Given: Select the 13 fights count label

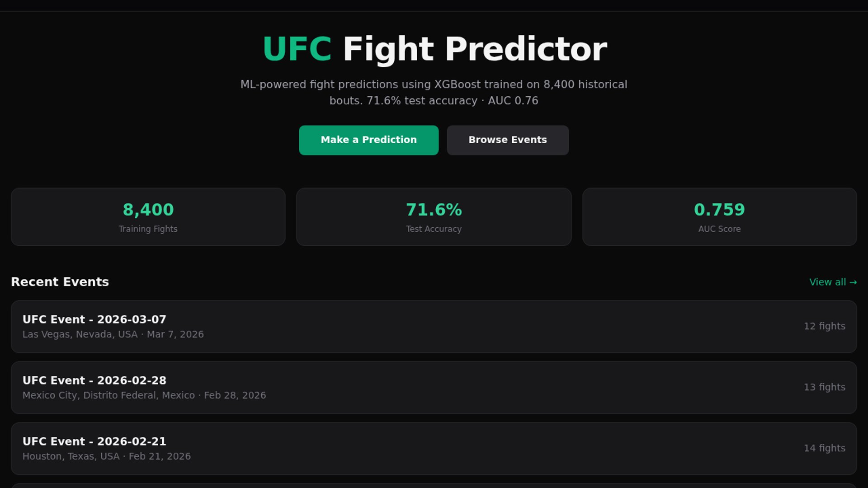Looking at the screenshot, I should coord(824,387).
